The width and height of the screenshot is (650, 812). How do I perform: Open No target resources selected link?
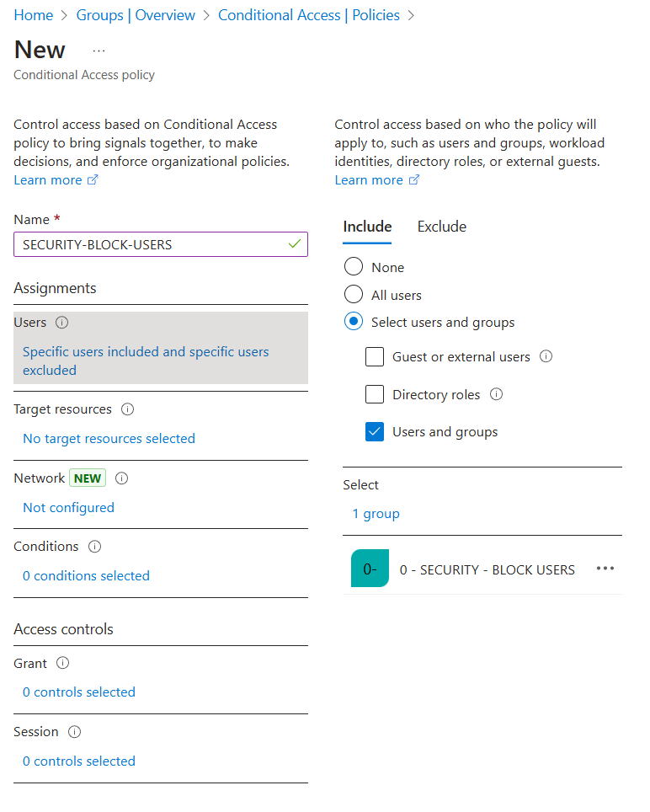coord(109,439)
